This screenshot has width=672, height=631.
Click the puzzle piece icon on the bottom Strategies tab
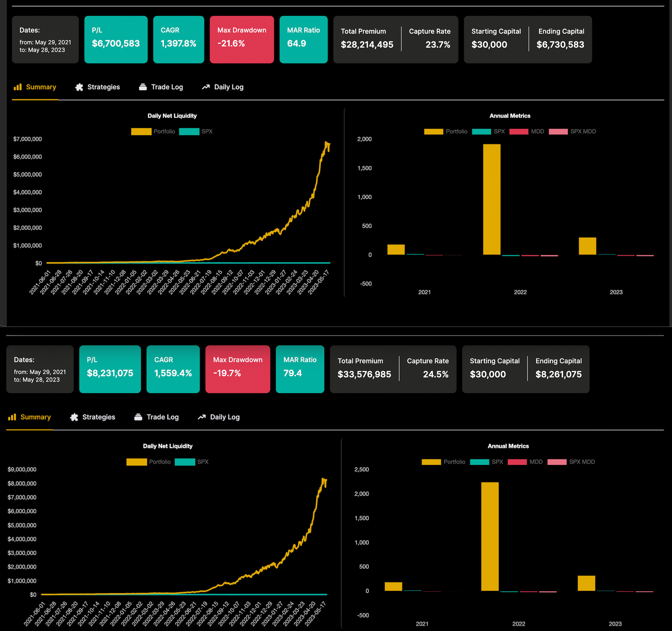(x=74, y=417)
